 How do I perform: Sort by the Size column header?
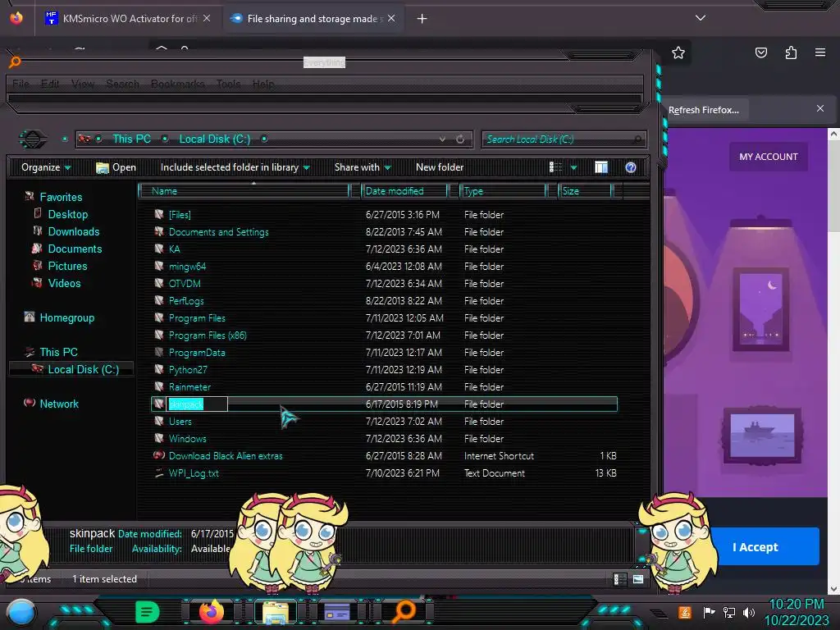click(585, 190)
